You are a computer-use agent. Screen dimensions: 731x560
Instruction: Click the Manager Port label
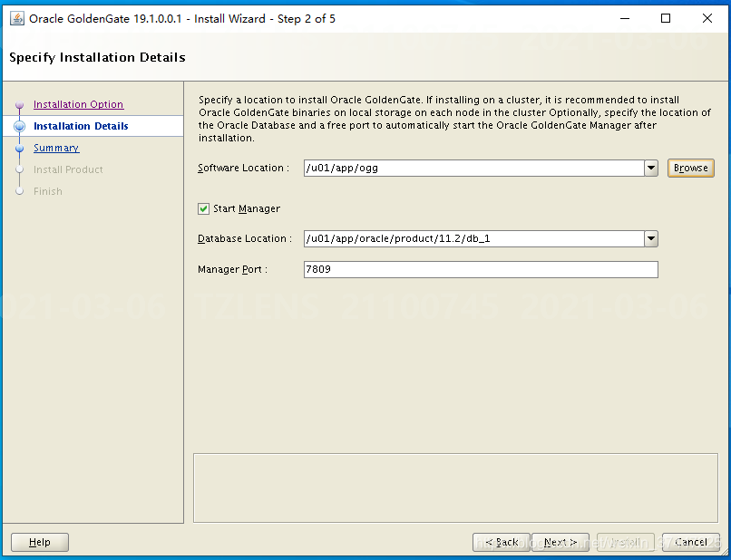click(232, 270)
